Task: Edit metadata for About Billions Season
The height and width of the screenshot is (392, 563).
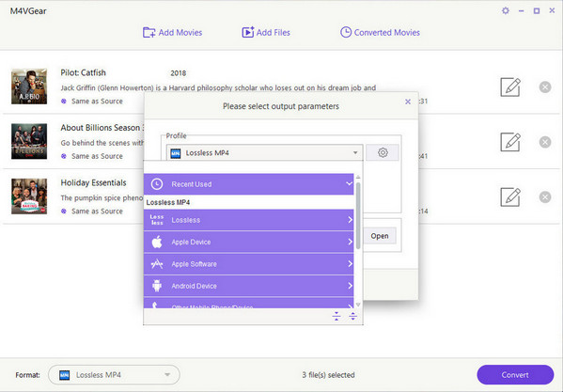Action: (510, 142)
